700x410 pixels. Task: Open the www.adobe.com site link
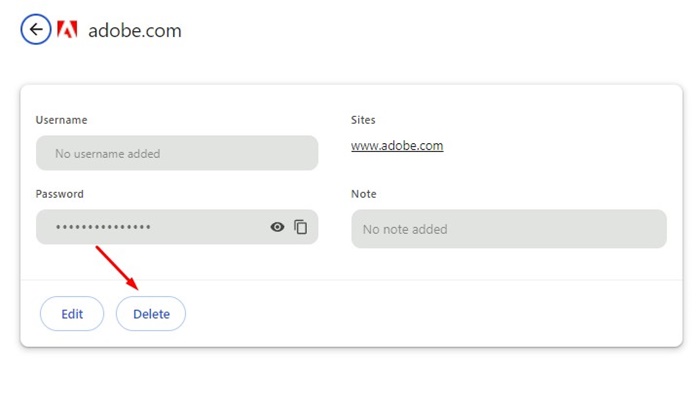397,146
